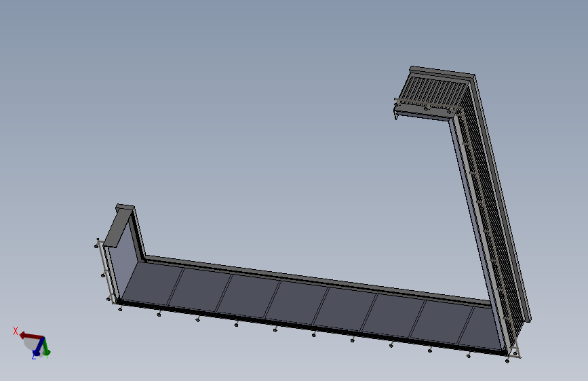
Task: Click the red X axis arrow on triad
Action: coord(31,336)
